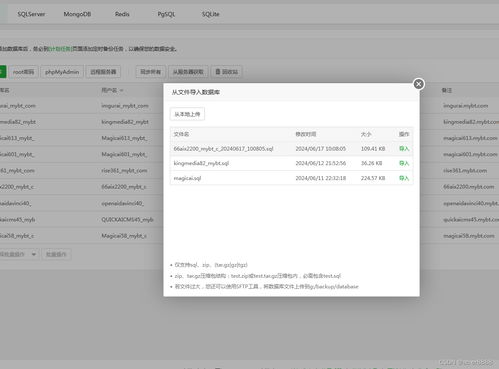Open the 计划任务 link in notice
The width and height of the screenshot is (499, 369).
pos(60,49)
